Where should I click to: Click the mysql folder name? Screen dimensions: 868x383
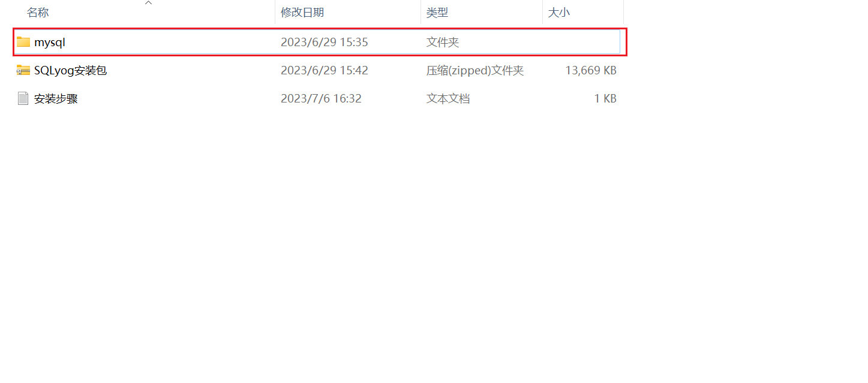pyautogui.click(x=50, y=42)
